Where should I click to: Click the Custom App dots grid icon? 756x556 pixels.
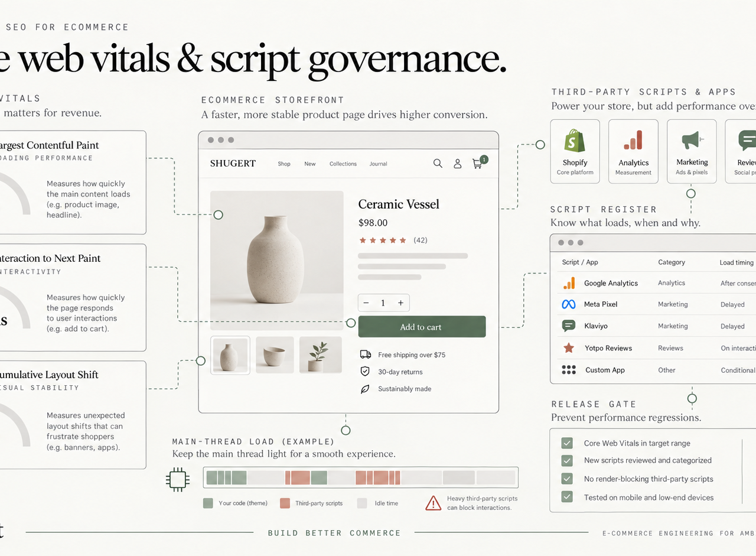click(569, 370)
